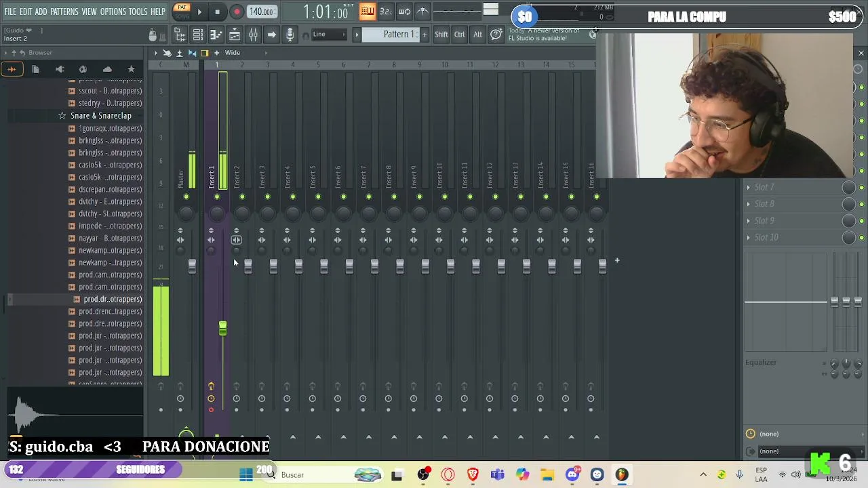The height and width of the screenshot is (488, 868).
Task: Click the Alt typing key button
Action: click(477, 35)
